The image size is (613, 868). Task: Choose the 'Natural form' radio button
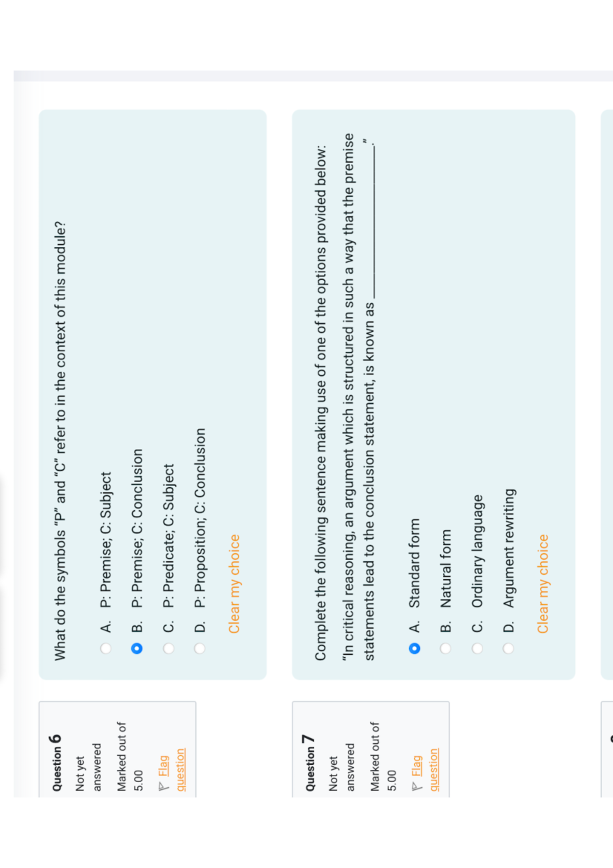point(445,648)
